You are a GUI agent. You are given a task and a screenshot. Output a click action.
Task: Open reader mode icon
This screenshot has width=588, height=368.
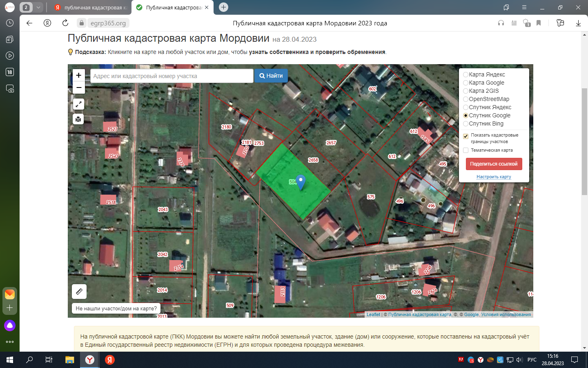pyautogui.click(x=514, y=23)
